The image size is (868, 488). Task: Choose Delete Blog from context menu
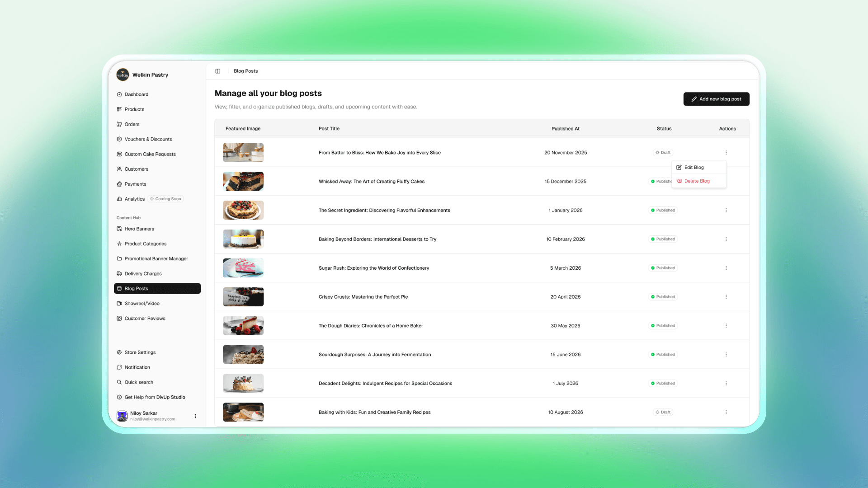(x=697, y=181)
